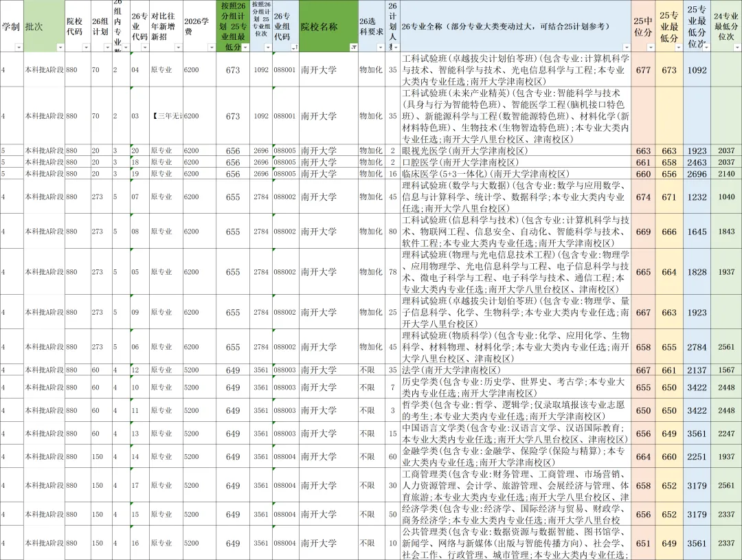Select the 工科试验班(信息科学与技术) major cell
Image resolution: width=742 pixels, height=560 pixels.
pyautogui.click(x=515, y=232)
